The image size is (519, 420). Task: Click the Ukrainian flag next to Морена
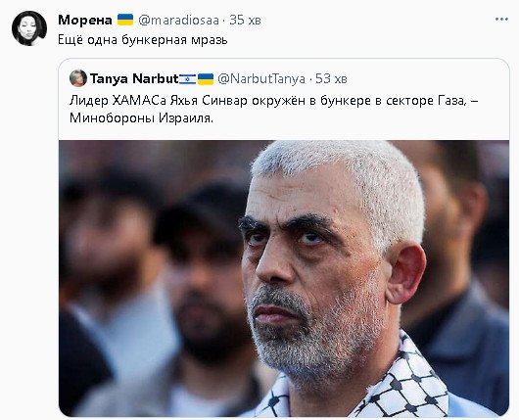[125, 20]
